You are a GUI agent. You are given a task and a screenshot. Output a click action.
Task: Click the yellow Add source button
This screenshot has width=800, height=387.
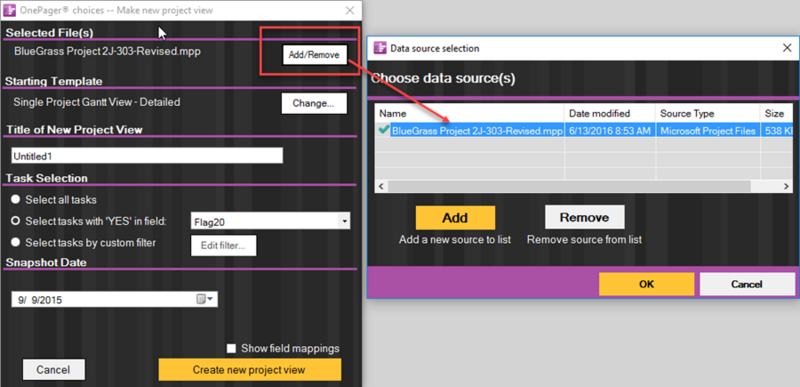tap(455, 218)
